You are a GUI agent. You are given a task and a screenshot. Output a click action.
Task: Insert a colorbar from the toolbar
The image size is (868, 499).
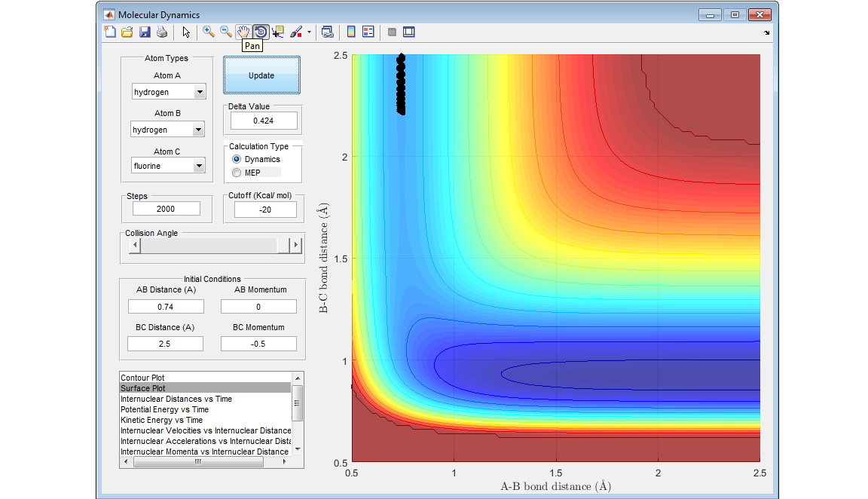pyautogui.click(x=350, y=32)
